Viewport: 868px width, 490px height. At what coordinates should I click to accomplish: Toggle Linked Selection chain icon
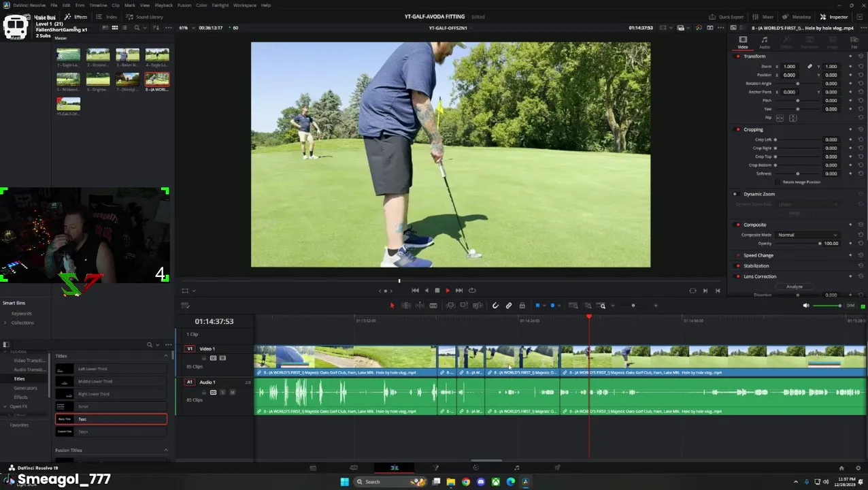(509, 306)
